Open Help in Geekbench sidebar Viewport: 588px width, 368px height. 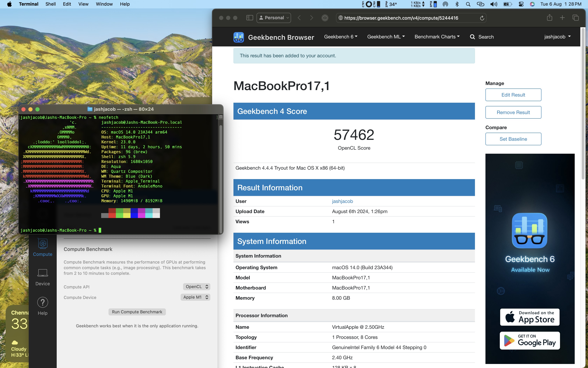click(x=43, y=302)
